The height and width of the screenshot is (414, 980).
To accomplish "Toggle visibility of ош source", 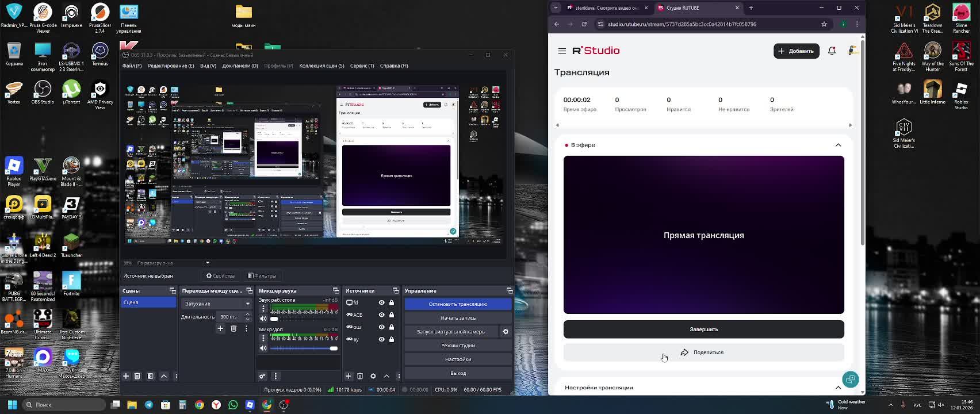I will [381, 327].
